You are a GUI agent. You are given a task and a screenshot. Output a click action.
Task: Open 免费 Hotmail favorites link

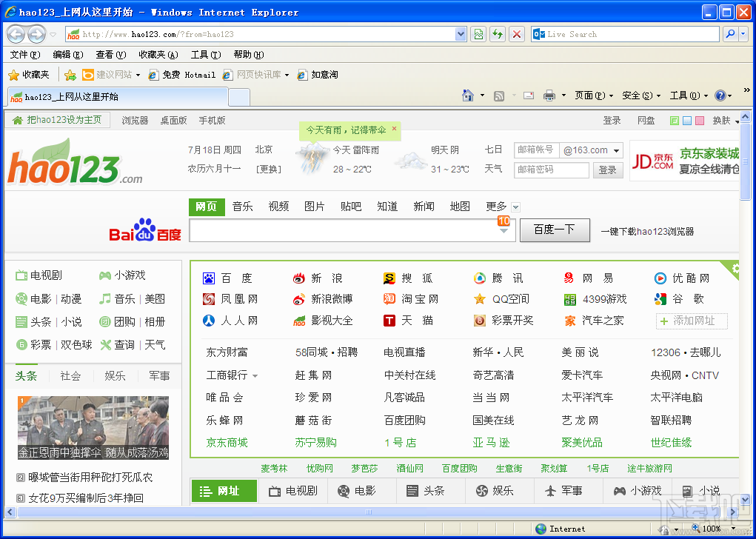click(182, 75)
